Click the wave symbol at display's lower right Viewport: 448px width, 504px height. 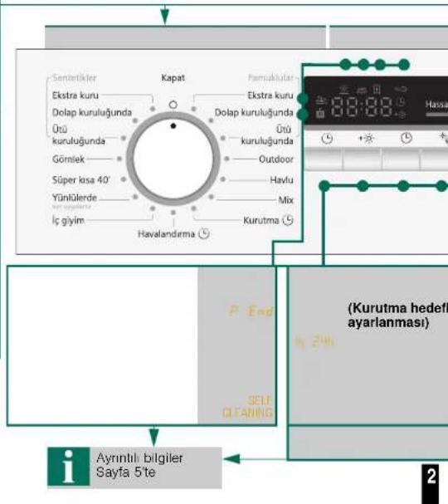[x=401, y=114]
